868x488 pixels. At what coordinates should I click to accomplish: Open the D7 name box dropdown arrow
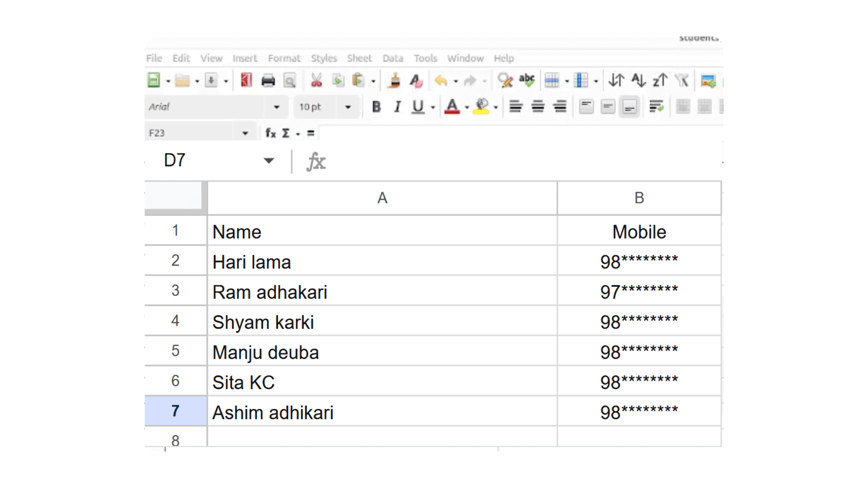point(269,160)
